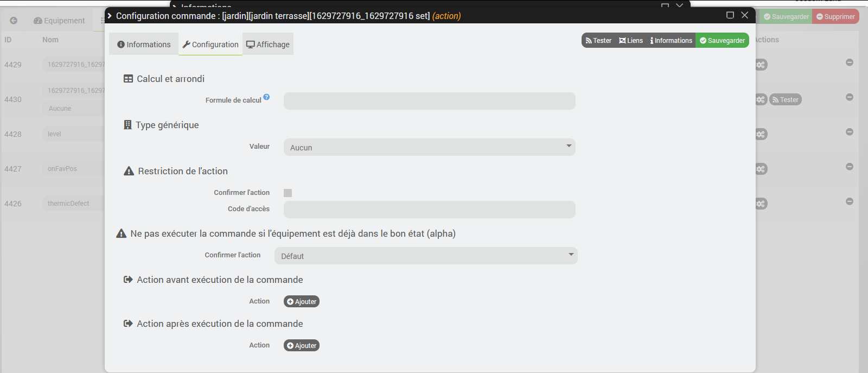The height and width of the screenshot is (373, 868).
Task: Remove command 4426 with minus icon
Action: 850,201
